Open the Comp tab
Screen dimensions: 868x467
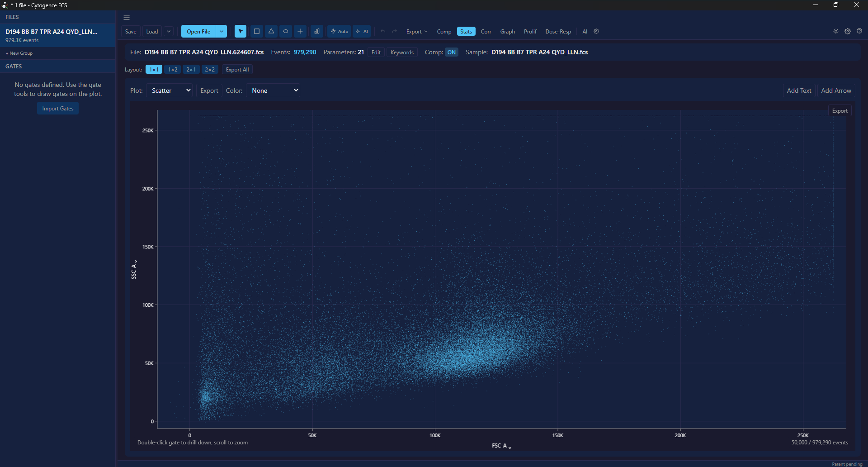click(444, 31)
